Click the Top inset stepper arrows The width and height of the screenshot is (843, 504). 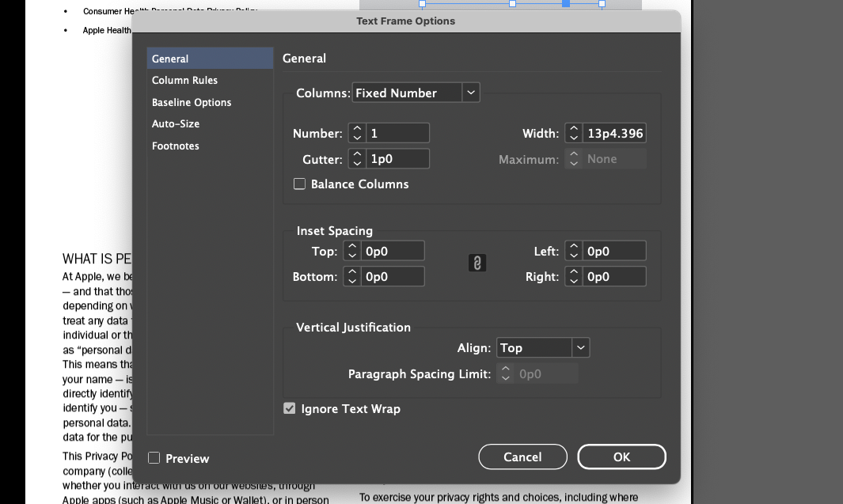(352, 252)
